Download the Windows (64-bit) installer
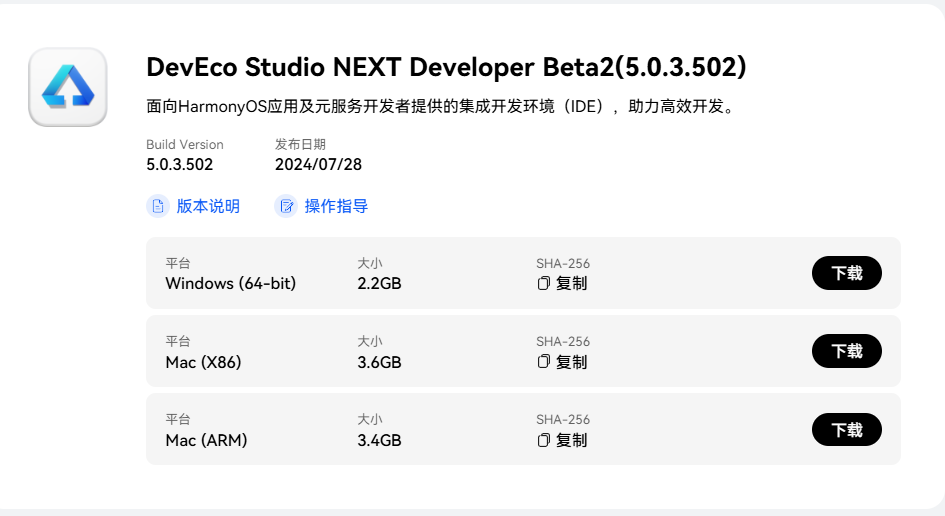 tap(846, 273)
